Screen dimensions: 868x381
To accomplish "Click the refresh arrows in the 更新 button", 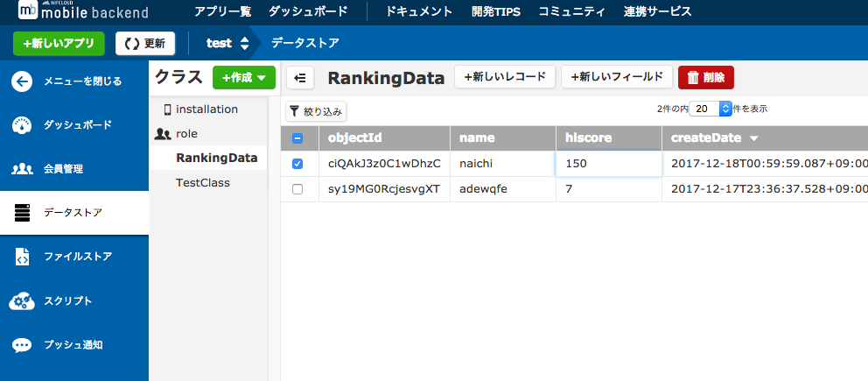I will point(131,44).
